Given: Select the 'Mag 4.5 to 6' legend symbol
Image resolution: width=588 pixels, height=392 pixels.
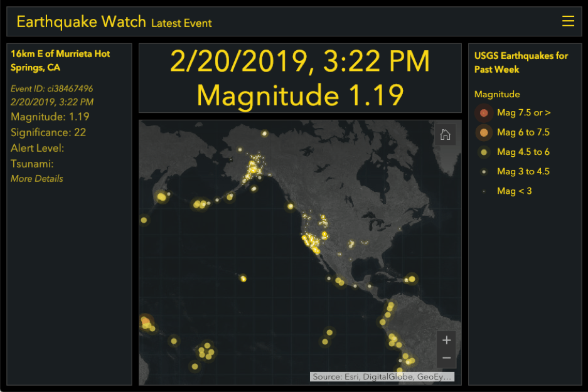Looking at the screenshot, I should (x=483, y=152).
